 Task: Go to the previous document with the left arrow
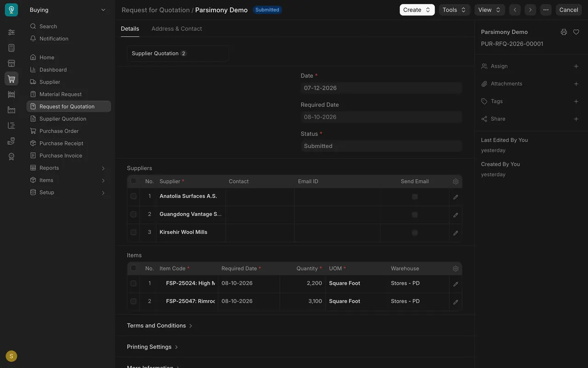pos(515,10)
